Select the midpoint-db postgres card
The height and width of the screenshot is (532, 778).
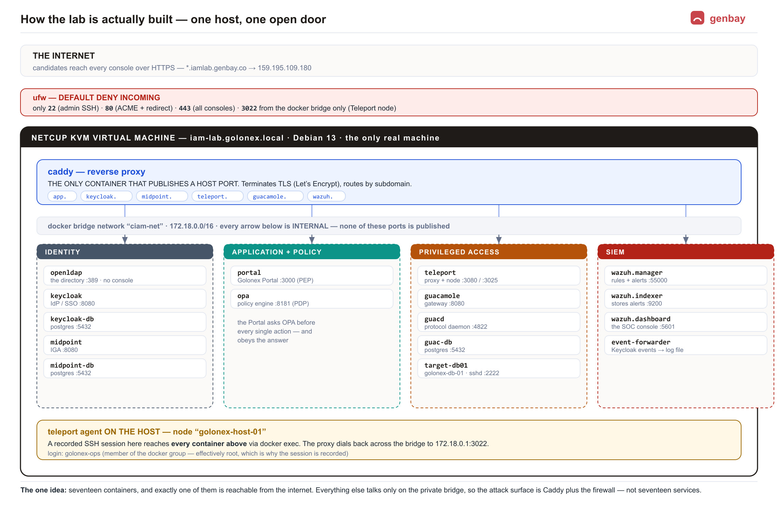tap(125, 369)
